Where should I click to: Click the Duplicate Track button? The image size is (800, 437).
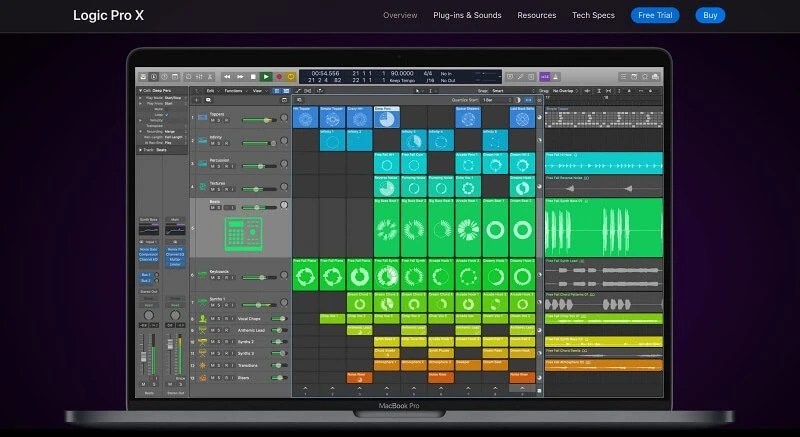pos(208,100)
